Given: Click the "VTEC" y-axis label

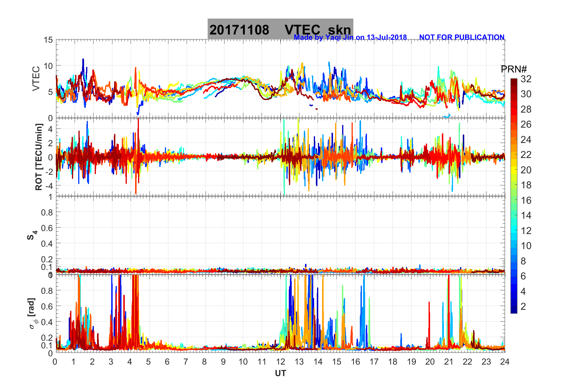Looking at the screenshot, I should click(36, 79).
